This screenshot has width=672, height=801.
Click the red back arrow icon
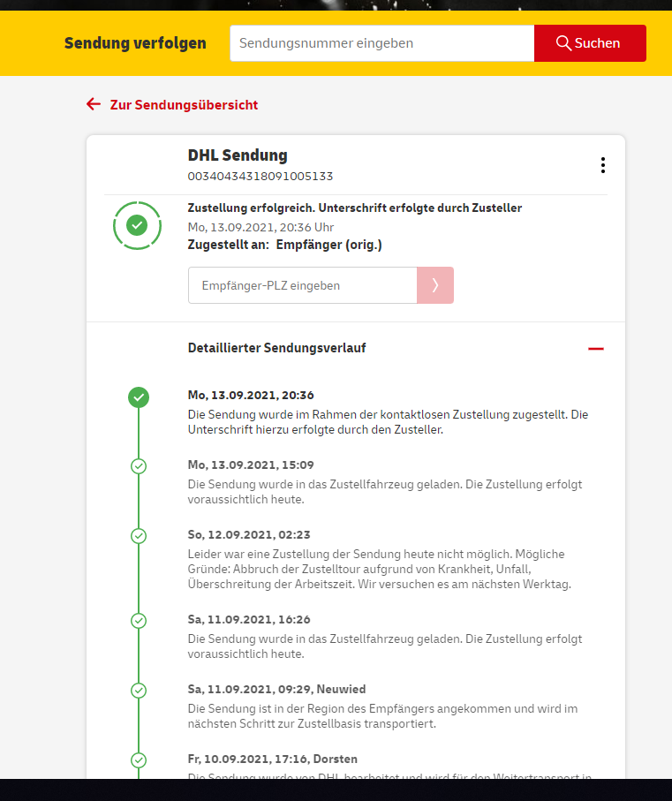[x=94, y=104]
